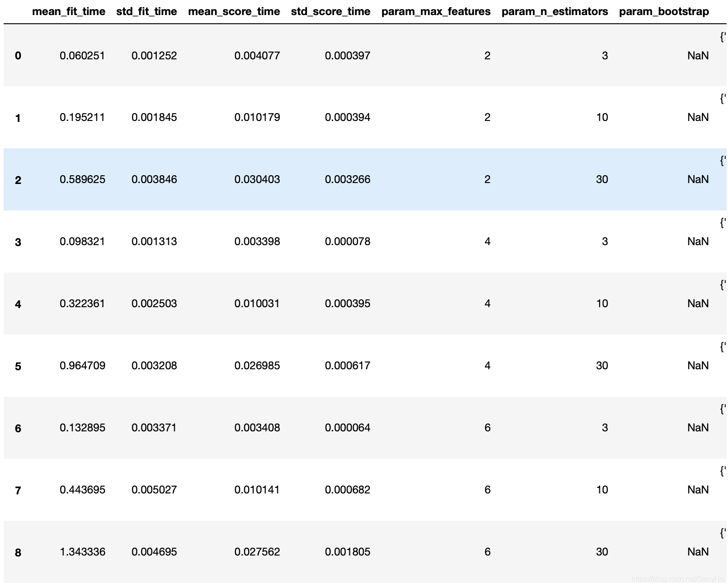
Task: Select row index 5
Action: (x=18, y=367)
